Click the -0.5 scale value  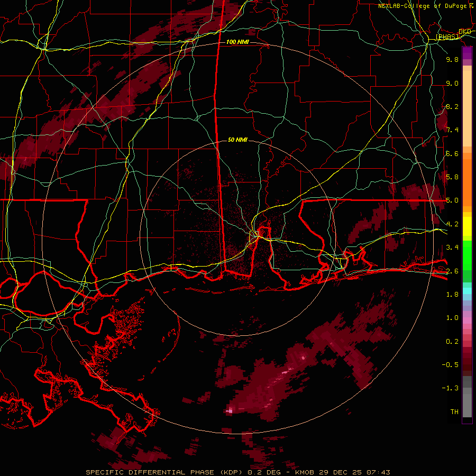pos(450,365)
